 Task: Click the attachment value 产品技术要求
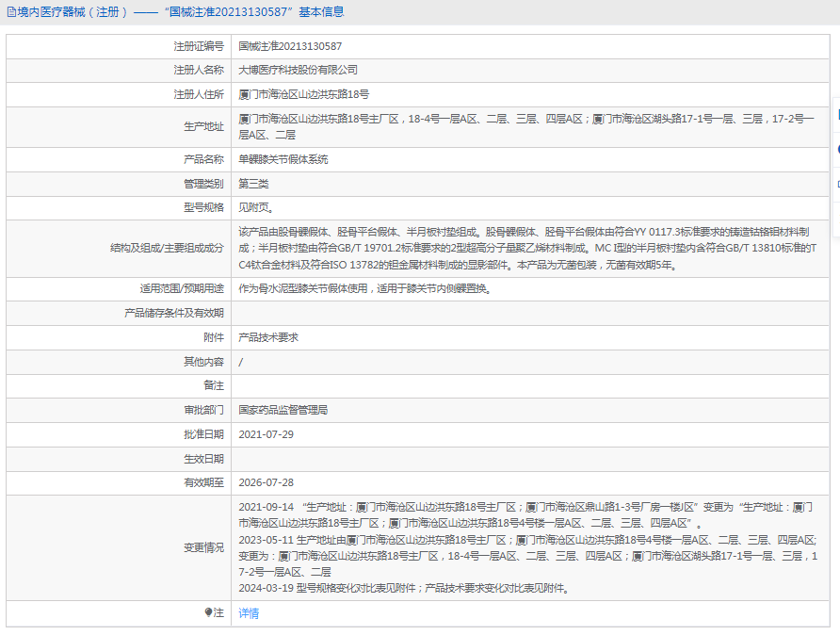point(267,337)
